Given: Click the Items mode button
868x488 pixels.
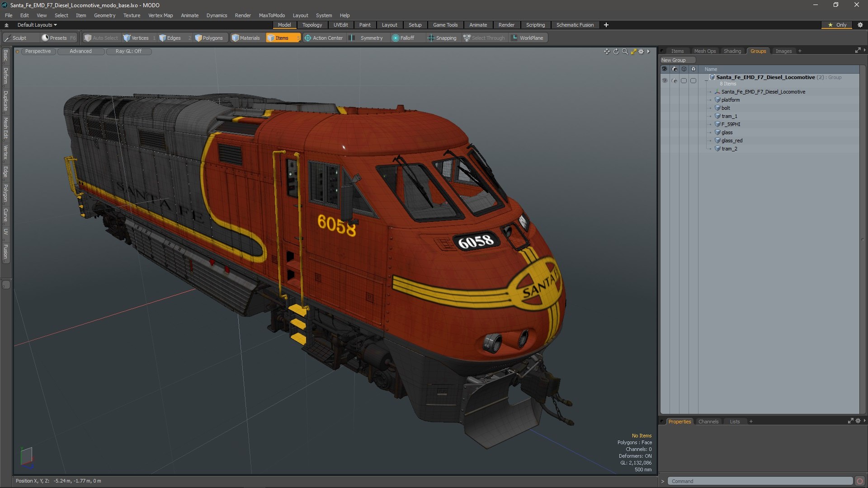Looking at the screenshot, I should click(x=283, y=38).
